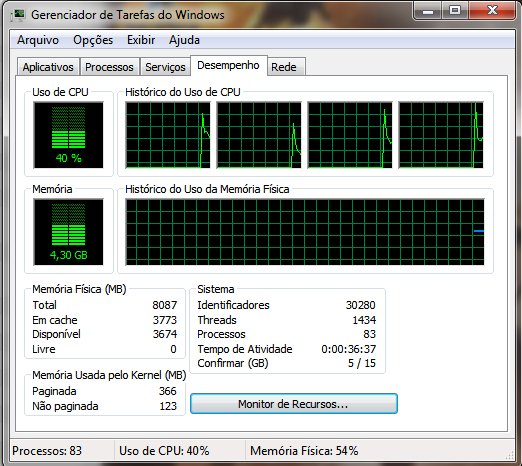Click the CPU usage 40% gauge
522x466 pixels.
pos(68,135)
